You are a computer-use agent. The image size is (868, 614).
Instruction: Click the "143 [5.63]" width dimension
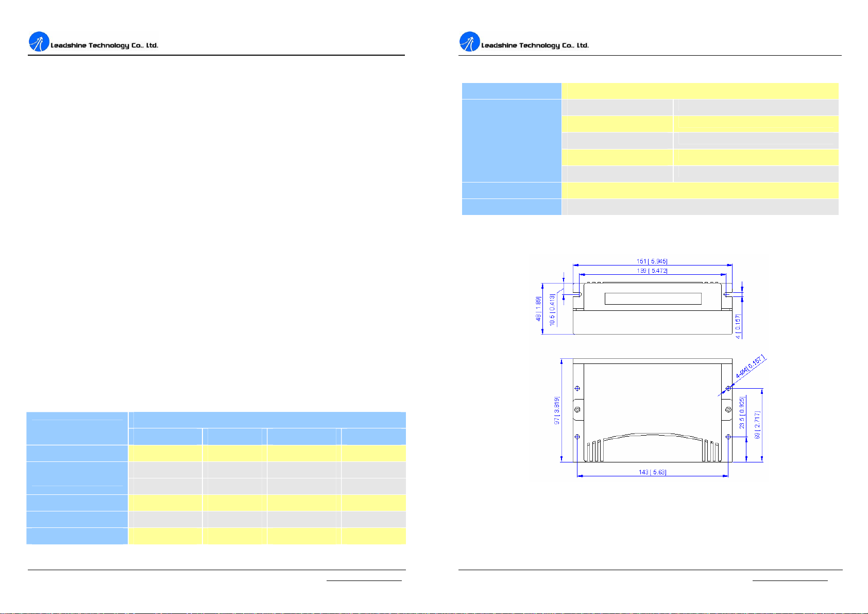point(653,472)
